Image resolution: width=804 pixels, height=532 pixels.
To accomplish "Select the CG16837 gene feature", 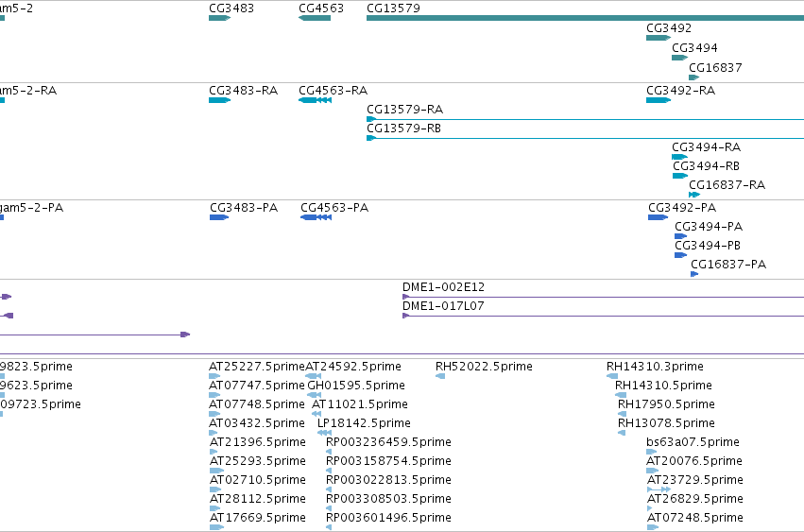I will (693, 77).
